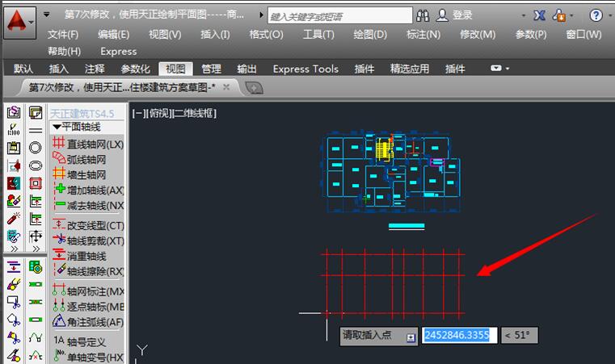The image size is (615, 364).
Task: Open the 绘图(D) menu
Action: (369, 34)
